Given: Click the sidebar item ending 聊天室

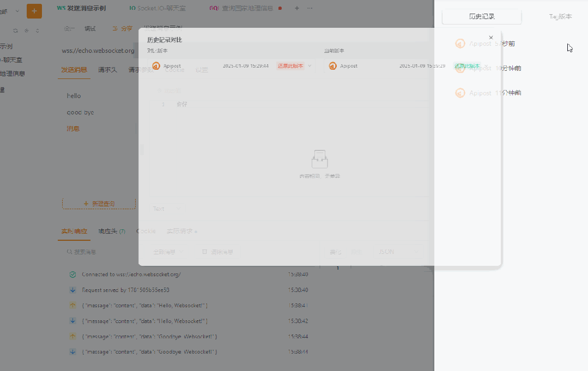Looking at the screenshot, I should [x=11, y=60].
